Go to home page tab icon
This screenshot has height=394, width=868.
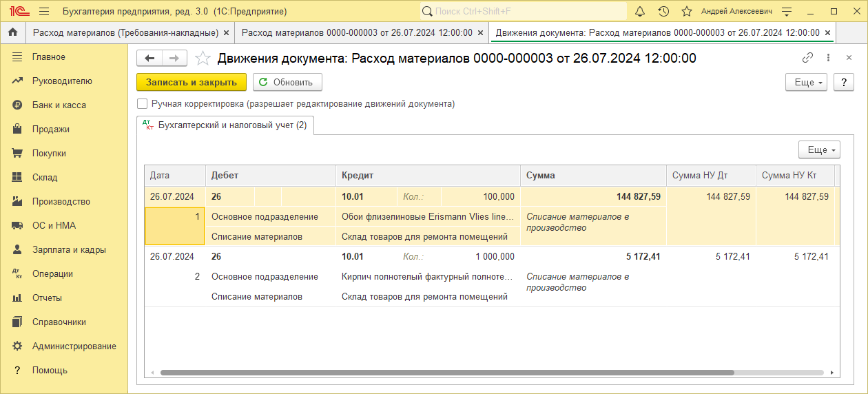point(12,32)
